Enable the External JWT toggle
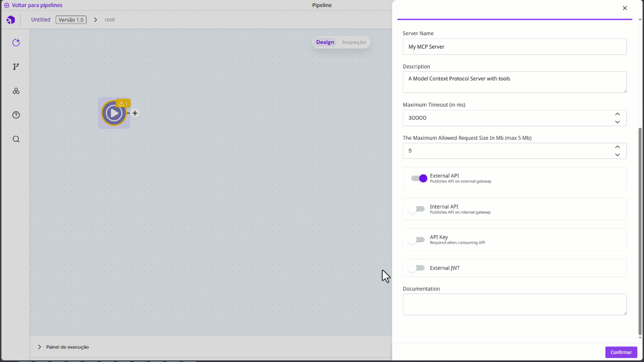 (x=417, y=268)
